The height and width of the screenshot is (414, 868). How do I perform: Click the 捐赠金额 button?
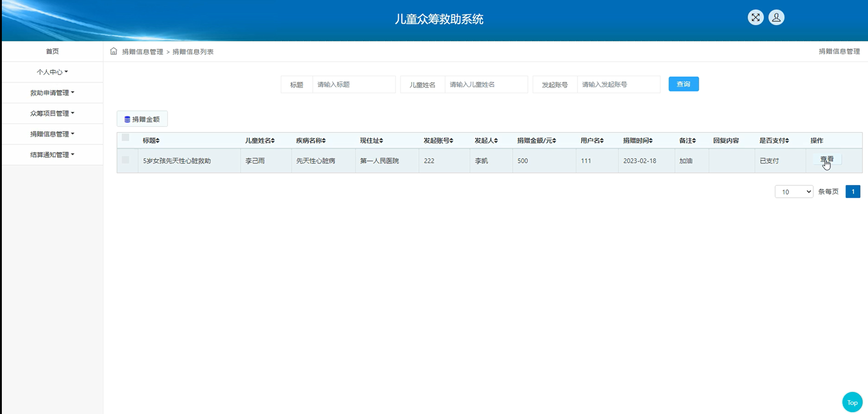coord(142,119)
